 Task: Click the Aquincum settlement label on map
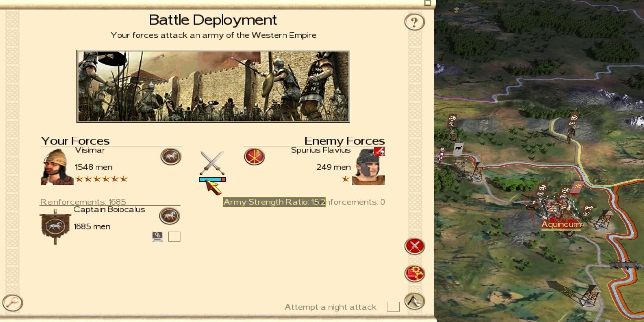pyautogui.click(x=561, y=224)
